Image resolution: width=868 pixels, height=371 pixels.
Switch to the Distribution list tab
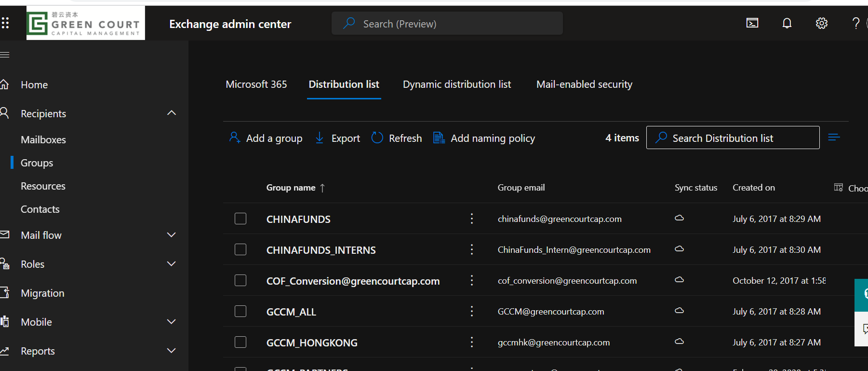click(x=344, y=84)
